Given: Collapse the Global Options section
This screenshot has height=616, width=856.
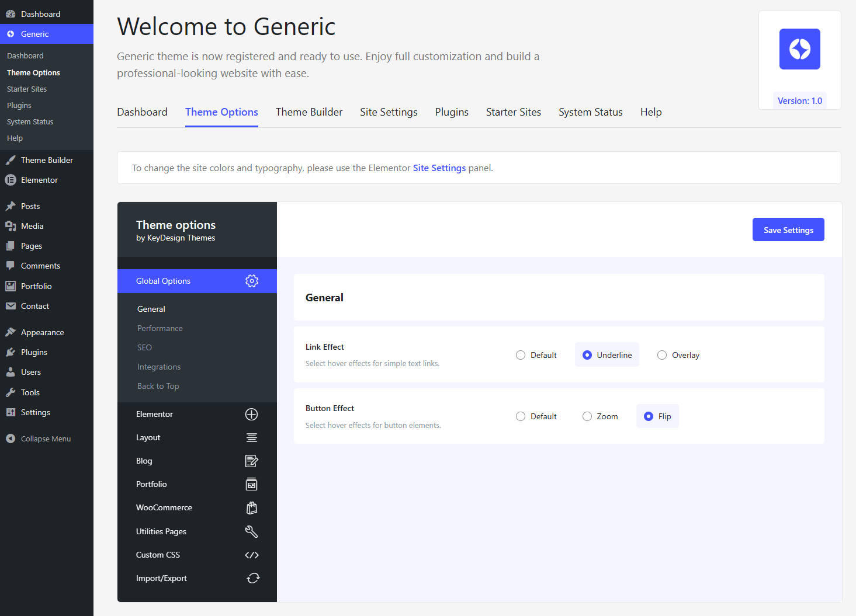Looking at the screenshot, I should pyautogui.click(x=197, y=281).
